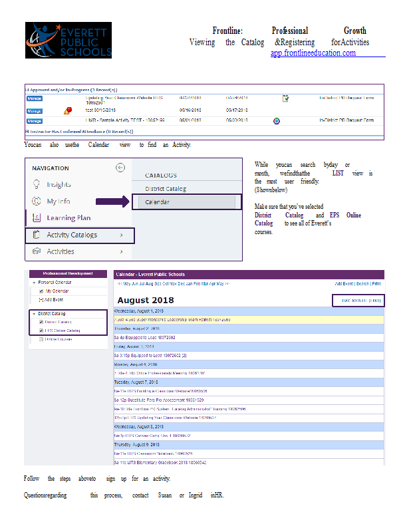Expand Activities submenu chevron
The height and width of the screenshot is (532, 411).
pyautogui.click(x=122, y=252)
